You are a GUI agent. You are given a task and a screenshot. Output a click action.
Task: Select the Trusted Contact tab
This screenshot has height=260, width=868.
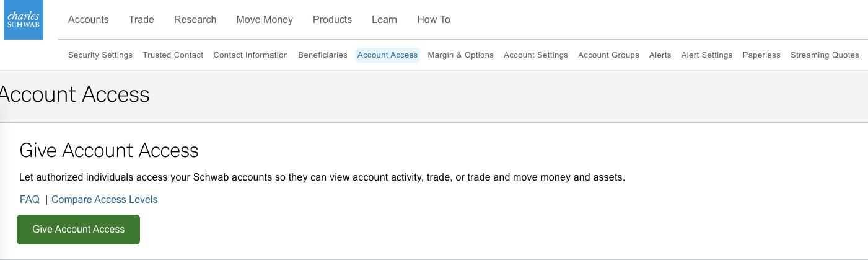coord(173,55)
